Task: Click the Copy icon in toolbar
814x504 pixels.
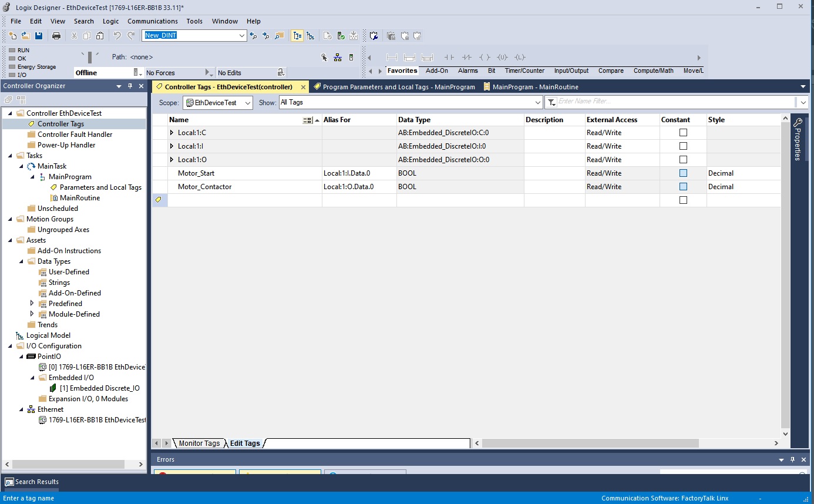Action: pyautogui.click(x=87, y=36)
